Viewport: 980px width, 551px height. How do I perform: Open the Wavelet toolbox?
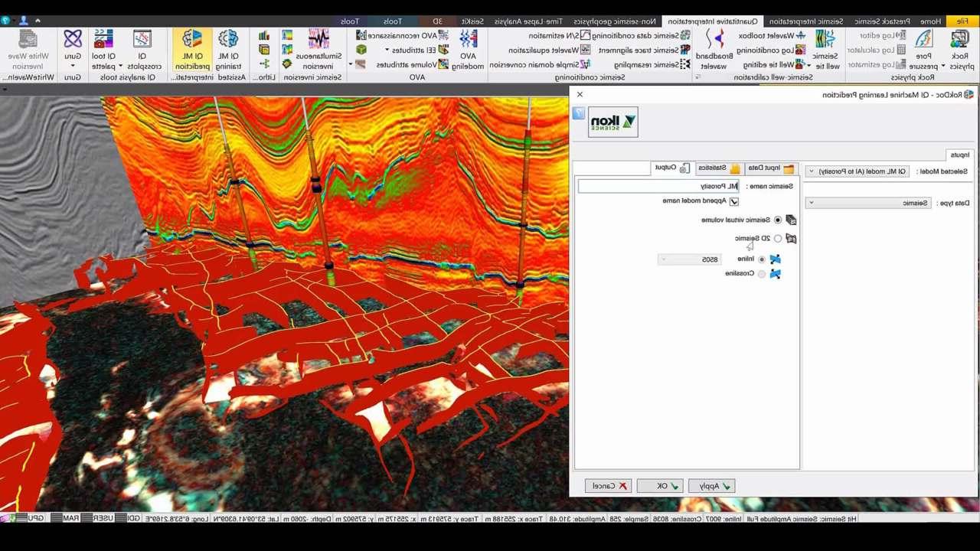point(773,35)
